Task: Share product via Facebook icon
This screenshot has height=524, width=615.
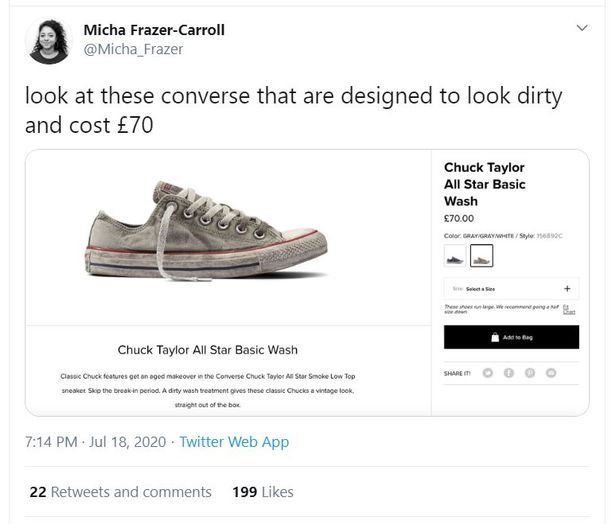Action: (509, 373)
